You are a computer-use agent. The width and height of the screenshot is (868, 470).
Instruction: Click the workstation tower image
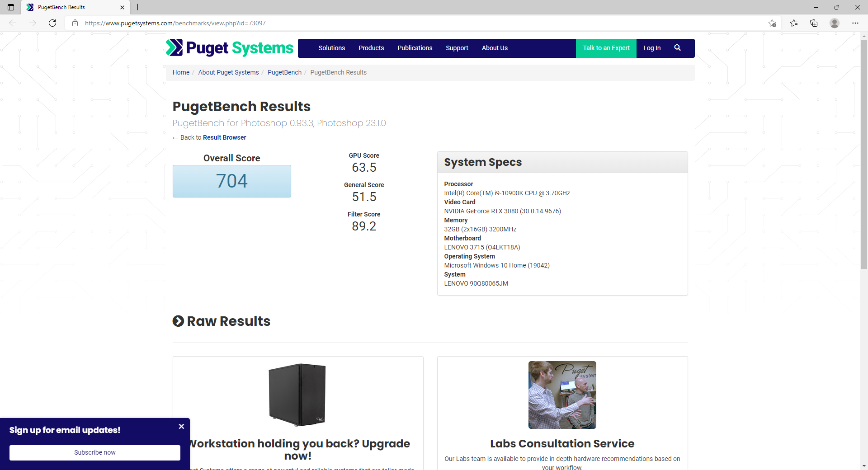[297, 395]
